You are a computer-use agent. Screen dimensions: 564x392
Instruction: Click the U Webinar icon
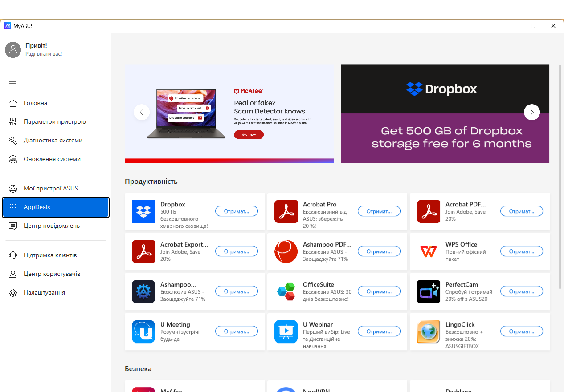286,331
